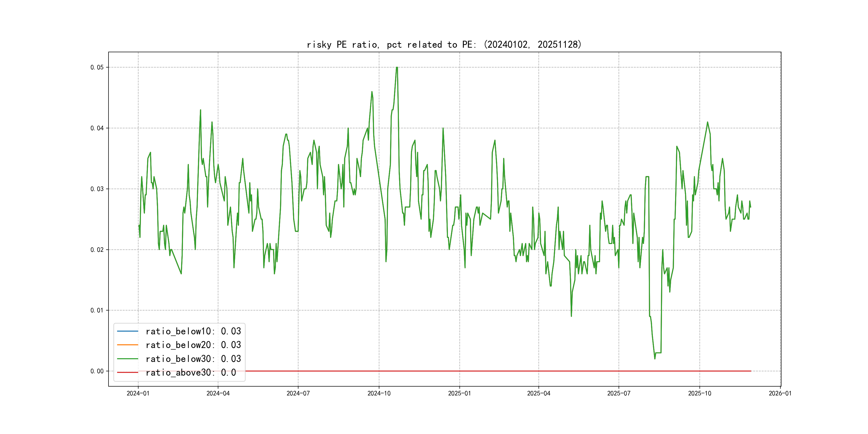Click the 2025-10 x-axis tick label

699,393
